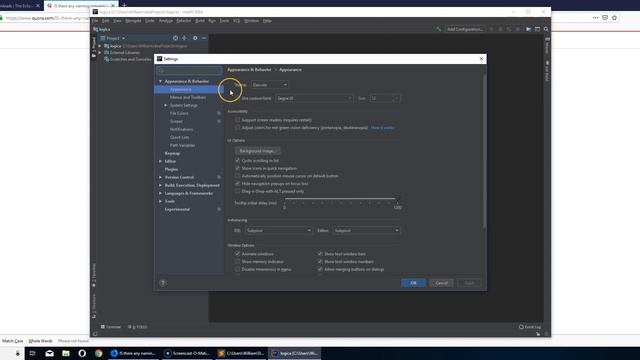Expand the Languages & Frameworks node
The width and height of the screenshot is (640, 360).
(x=160, y=193)
